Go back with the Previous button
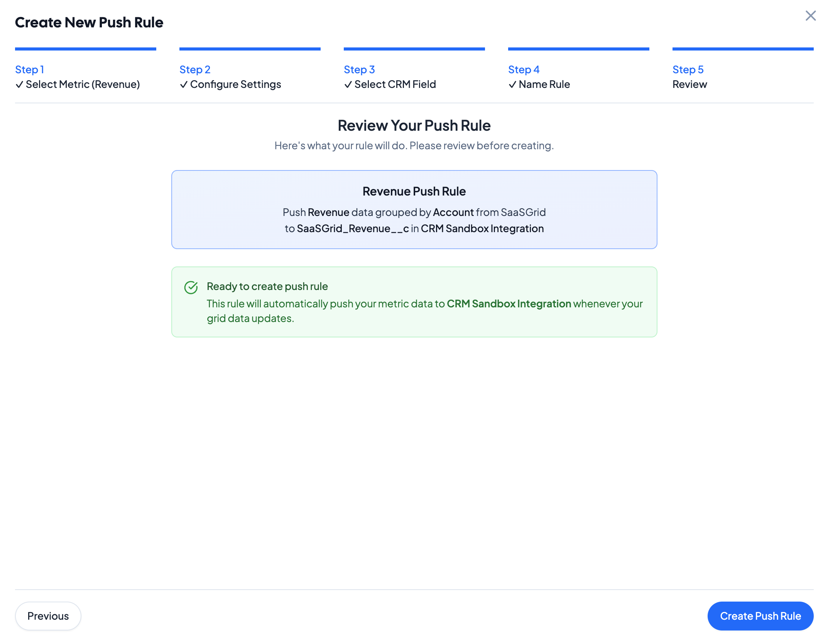The width and height of the screenshot is (828, 644). pyautogui.click(x=48, y=616)
